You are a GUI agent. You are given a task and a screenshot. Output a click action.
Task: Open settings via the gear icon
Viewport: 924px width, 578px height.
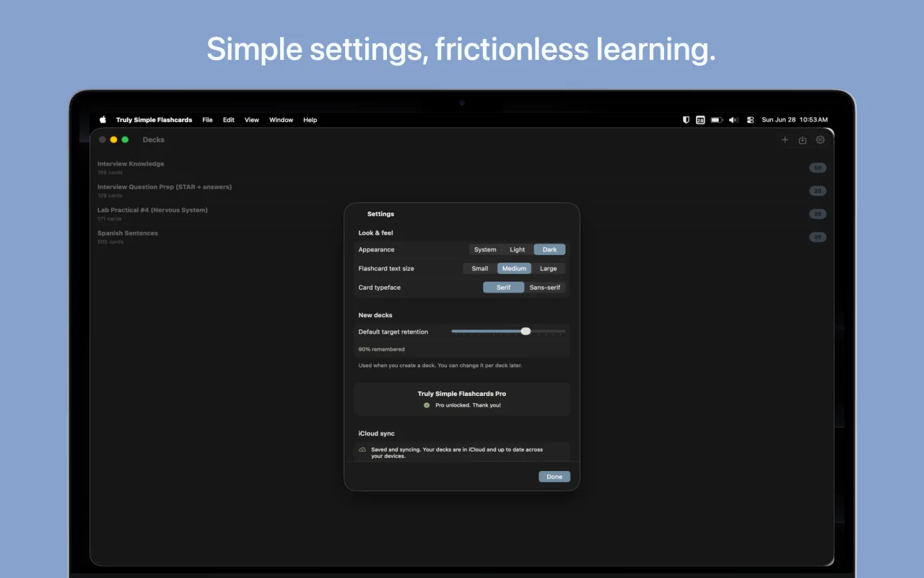pos(820,140)
